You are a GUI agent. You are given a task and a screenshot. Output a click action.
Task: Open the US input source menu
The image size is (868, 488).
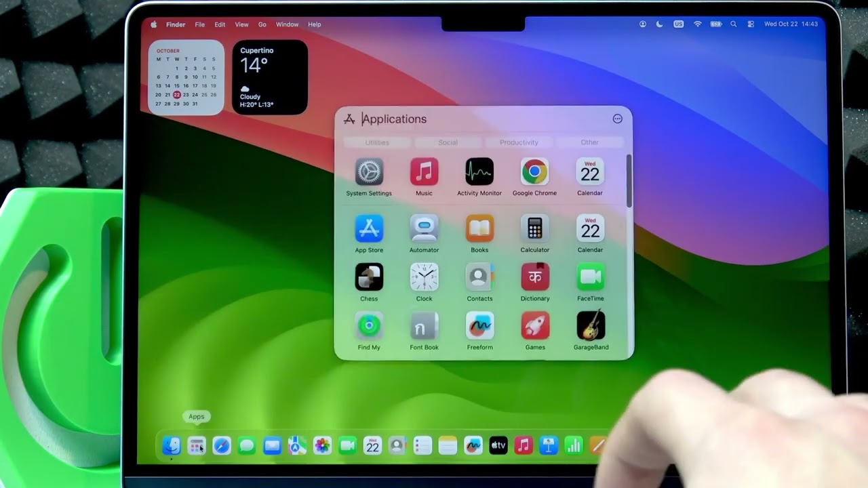click(x=678, y=24)
